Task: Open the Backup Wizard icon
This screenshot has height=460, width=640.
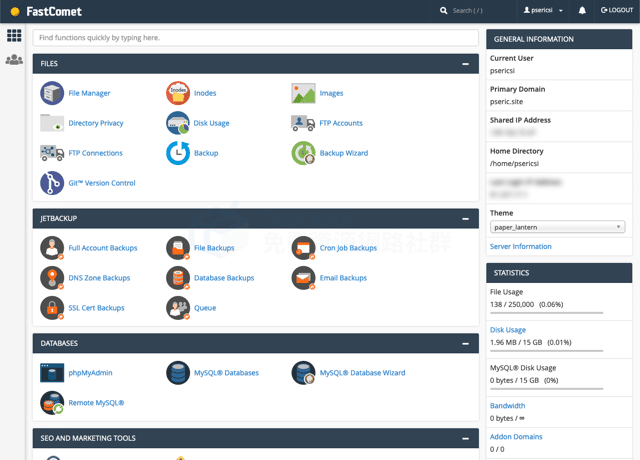Action: click(303, 153)
